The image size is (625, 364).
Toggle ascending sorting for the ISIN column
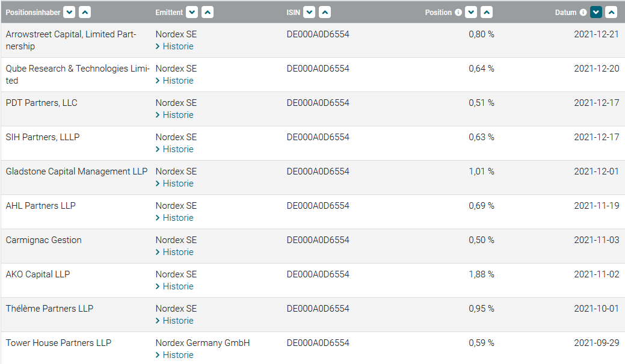pyautogui.click(x=324, y=12)
